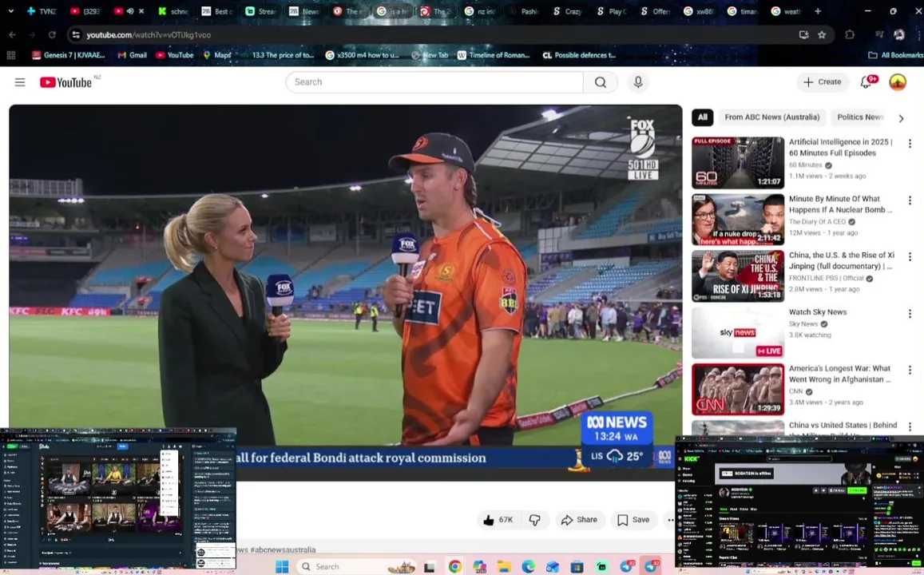Visit the FRONTLINE PBS channel

pyautogui.click(x=826, y=278)
